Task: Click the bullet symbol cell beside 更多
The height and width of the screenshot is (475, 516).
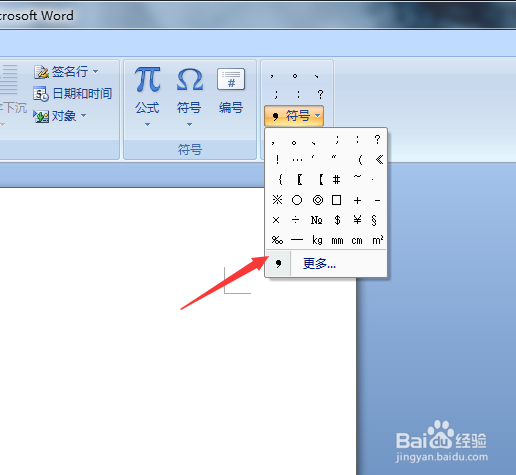Action: (278, 264)
